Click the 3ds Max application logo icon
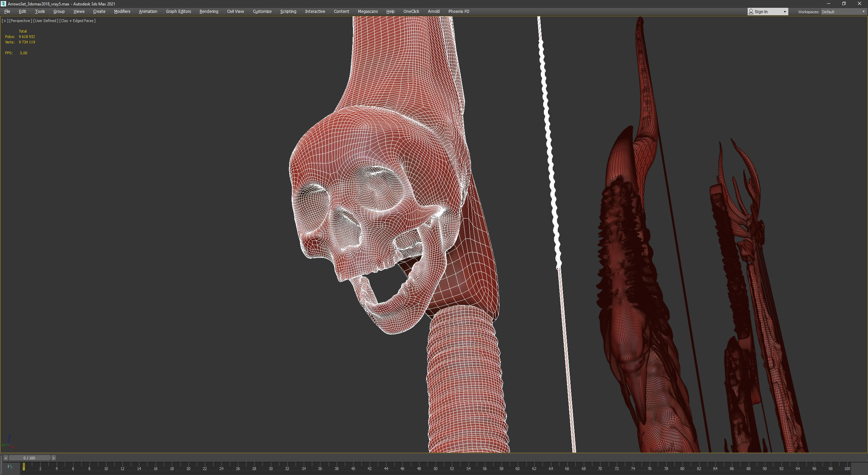 click(3, 4)
